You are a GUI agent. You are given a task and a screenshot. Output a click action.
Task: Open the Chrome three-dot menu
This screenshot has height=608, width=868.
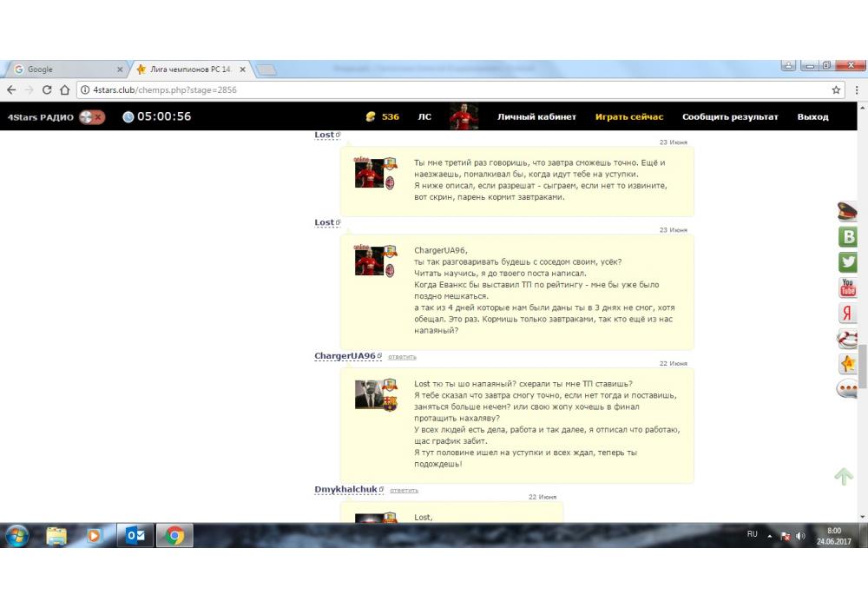tap(857, 89)
